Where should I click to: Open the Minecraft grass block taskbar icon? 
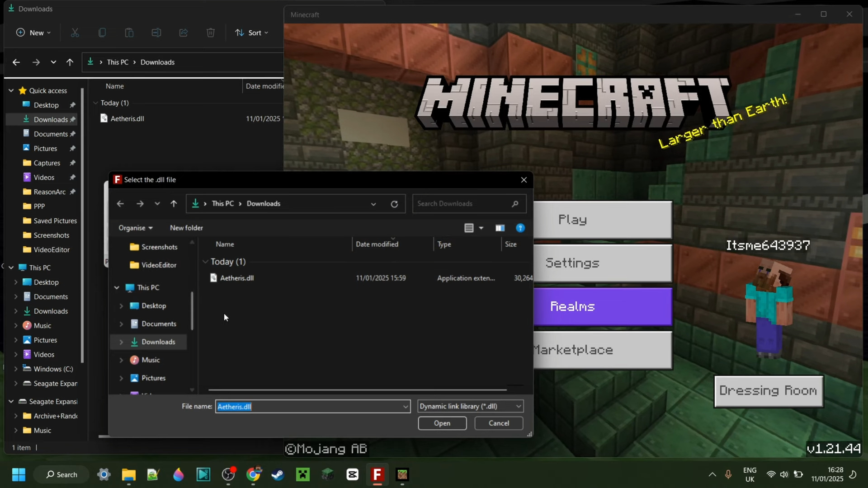(x=402, y=474)
